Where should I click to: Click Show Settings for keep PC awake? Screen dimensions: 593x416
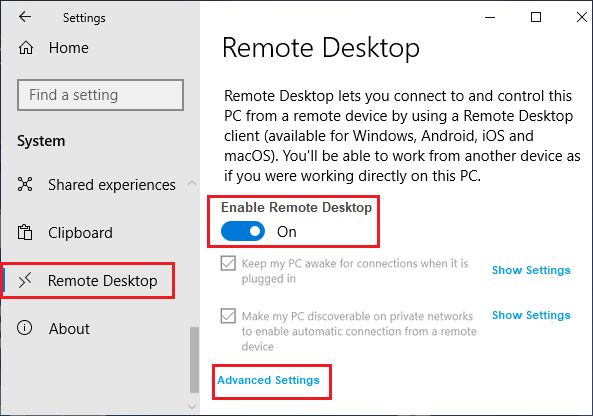click(531, 270)
